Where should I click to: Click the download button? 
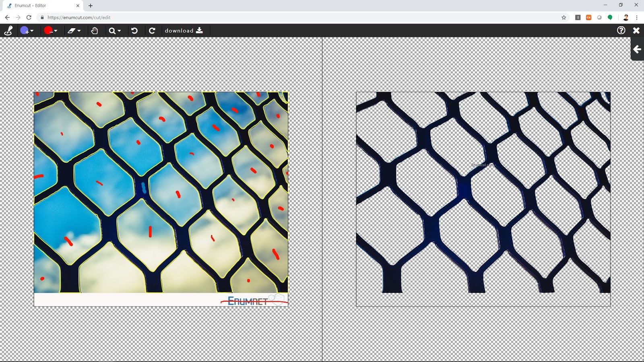tap(183, 30)
